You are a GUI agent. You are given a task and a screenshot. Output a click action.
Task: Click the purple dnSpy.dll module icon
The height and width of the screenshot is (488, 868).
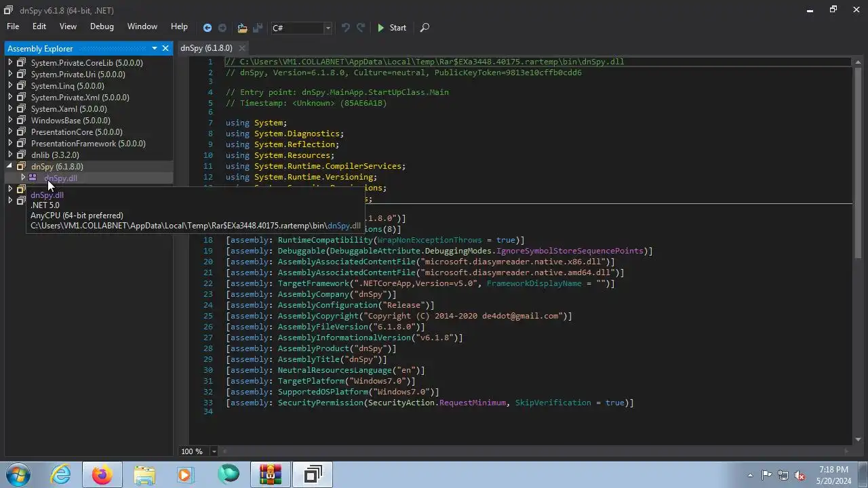[x=33, y=178]
